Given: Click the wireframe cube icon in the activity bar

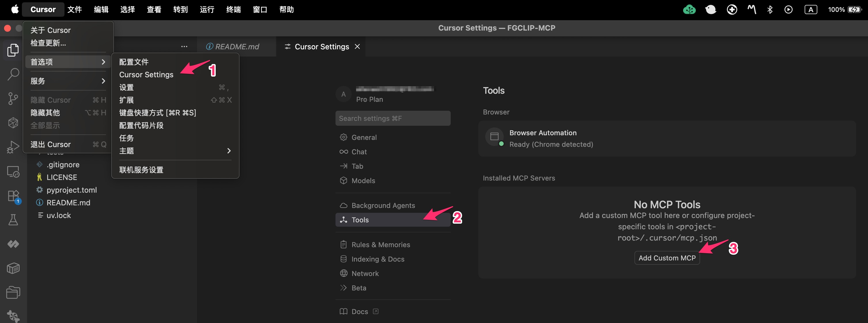Looking at the screenshot, I should point(13,123).
